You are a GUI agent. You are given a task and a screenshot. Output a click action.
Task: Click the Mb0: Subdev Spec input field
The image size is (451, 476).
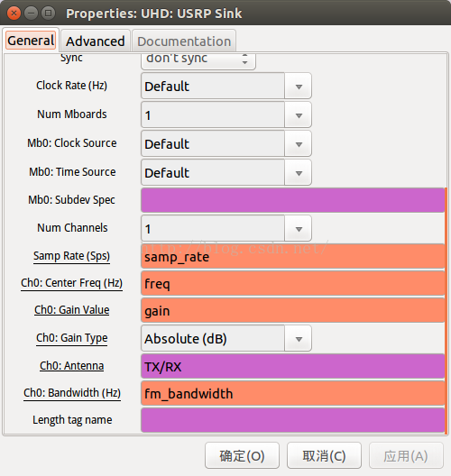point(293,200)
